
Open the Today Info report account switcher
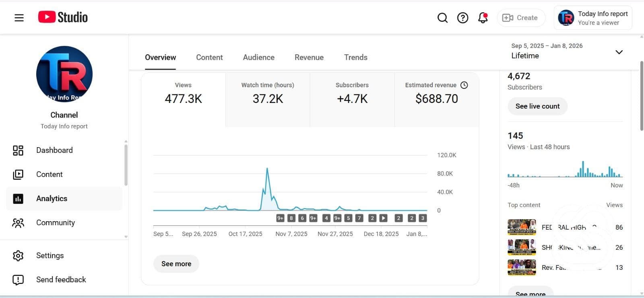[x=593, y=18]
